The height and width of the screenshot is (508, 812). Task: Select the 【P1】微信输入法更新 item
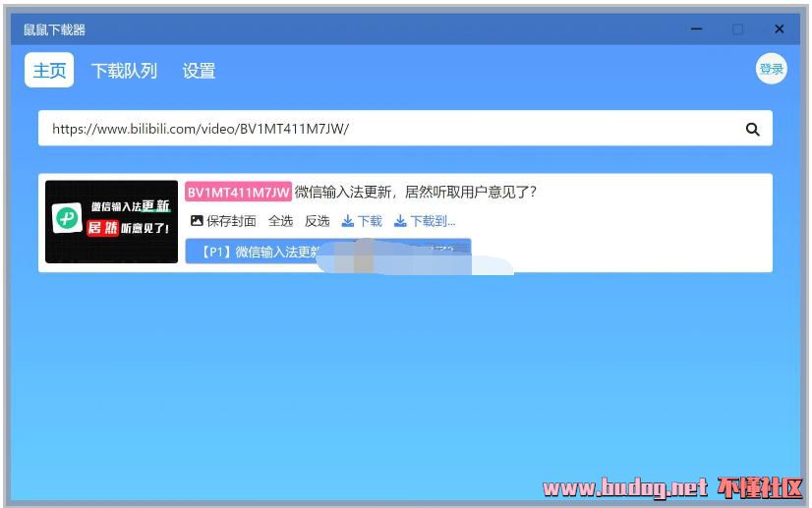[x=328, y=252]
